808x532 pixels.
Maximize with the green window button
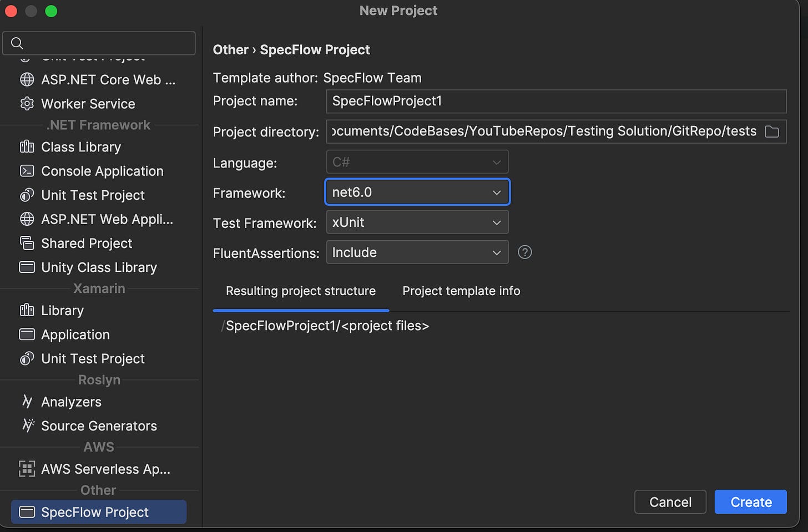(51, 11)
